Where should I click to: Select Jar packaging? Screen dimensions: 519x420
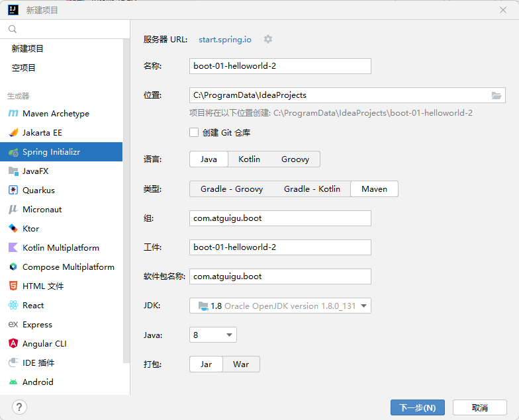click(206, 364)
